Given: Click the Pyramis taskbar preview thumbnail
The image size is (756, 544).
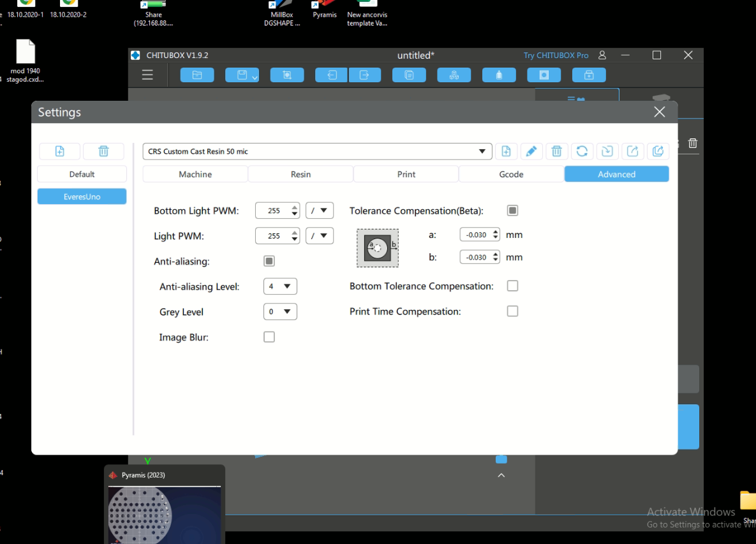Looking at the screenshot, I should pyautogui.click(x=165, y=515).
